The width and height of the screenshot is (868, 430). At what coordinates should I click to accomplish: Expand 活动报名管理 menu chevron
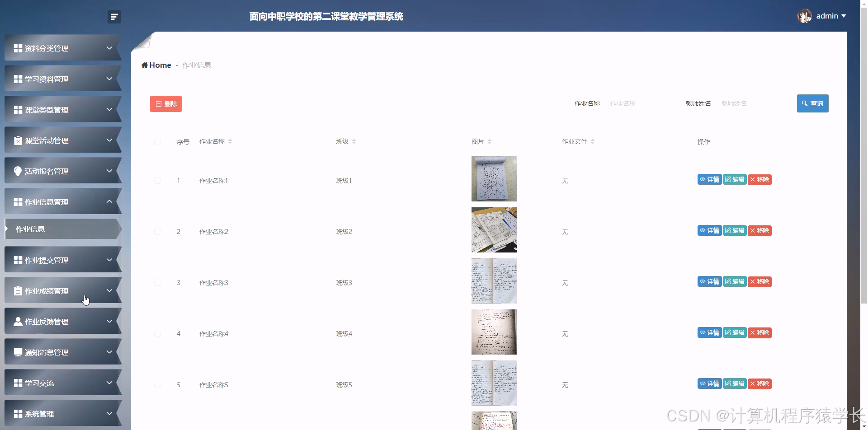[x=109, y=171]
